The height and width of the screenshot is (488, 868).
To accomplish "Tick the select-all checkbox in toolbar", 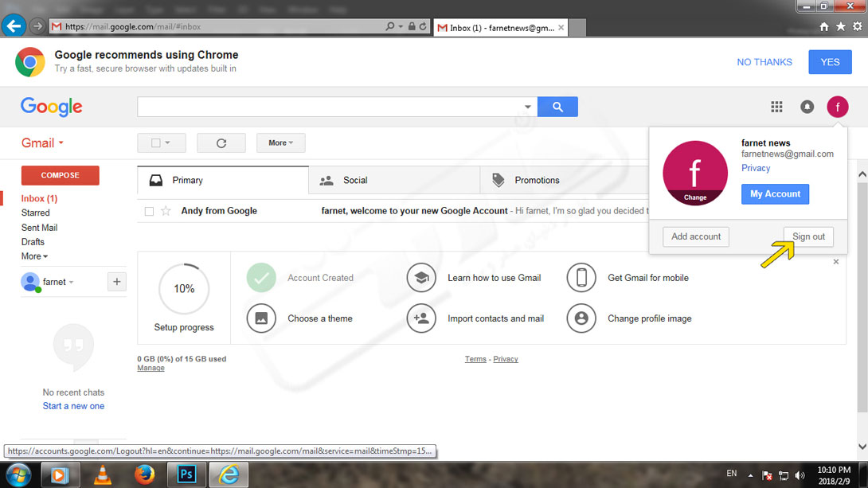I will click(155, 142).
